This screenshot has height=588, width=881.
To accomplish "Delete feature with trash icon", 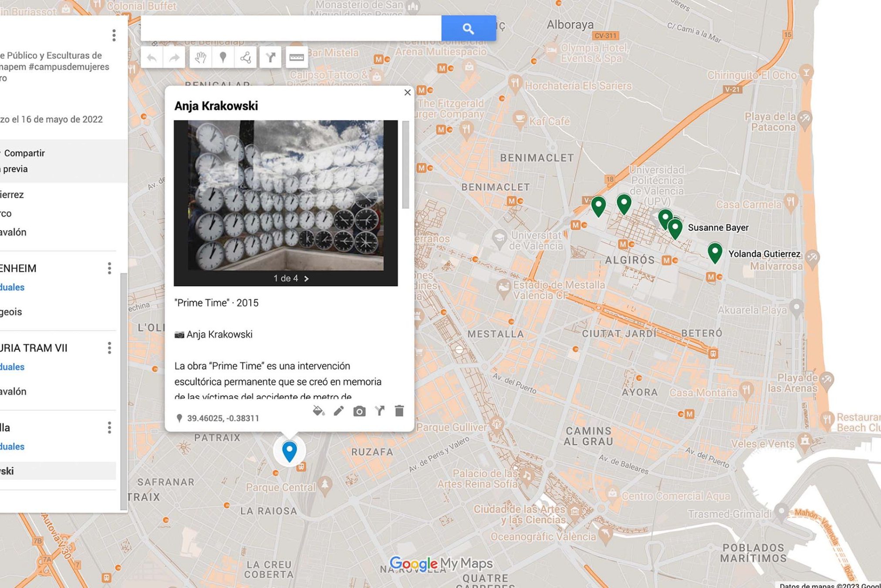I will pos(399,411).
